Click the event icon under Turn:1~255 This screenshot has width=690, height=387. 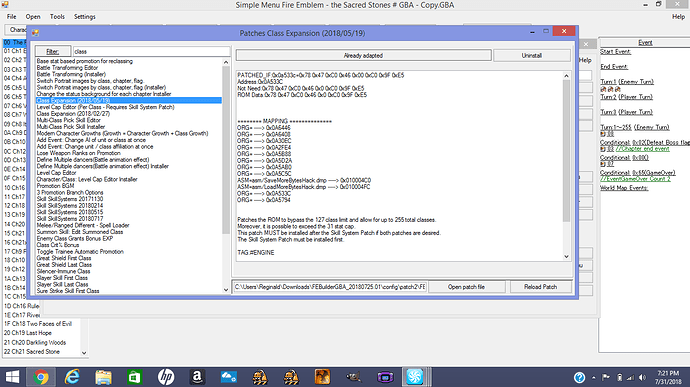point(603,134)
